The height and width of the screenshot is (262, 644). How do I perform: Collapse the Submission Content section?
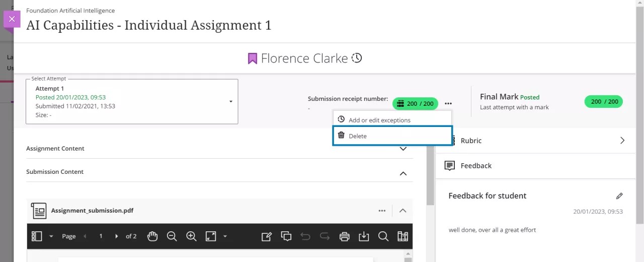(403, 173)
